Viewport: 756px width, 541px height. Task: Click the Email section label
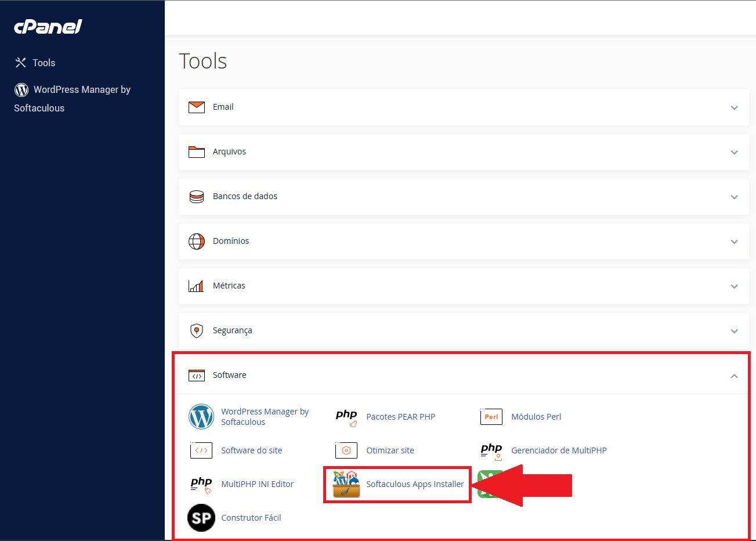pos(223,107)
